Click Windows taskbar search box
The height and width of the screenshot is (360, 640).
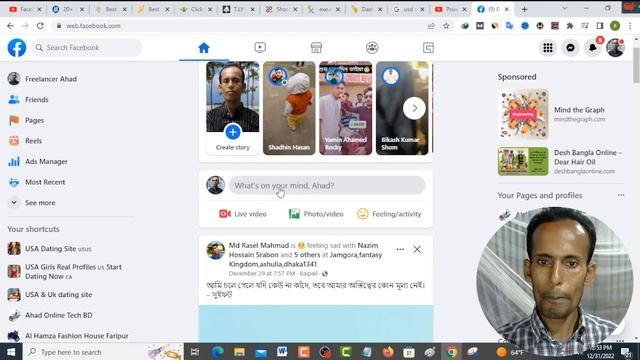click(103, 352)
